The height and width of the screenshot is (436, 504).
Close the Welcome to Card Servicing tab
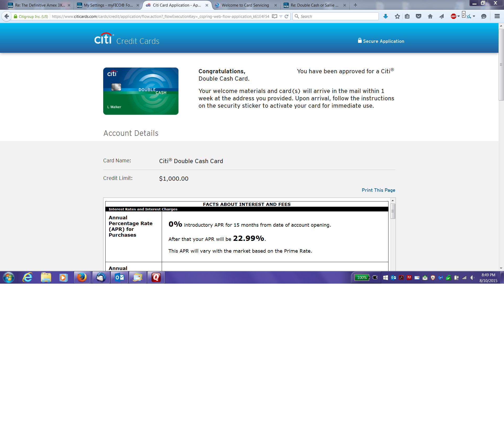pyautogui.click(x=276, y=5)
